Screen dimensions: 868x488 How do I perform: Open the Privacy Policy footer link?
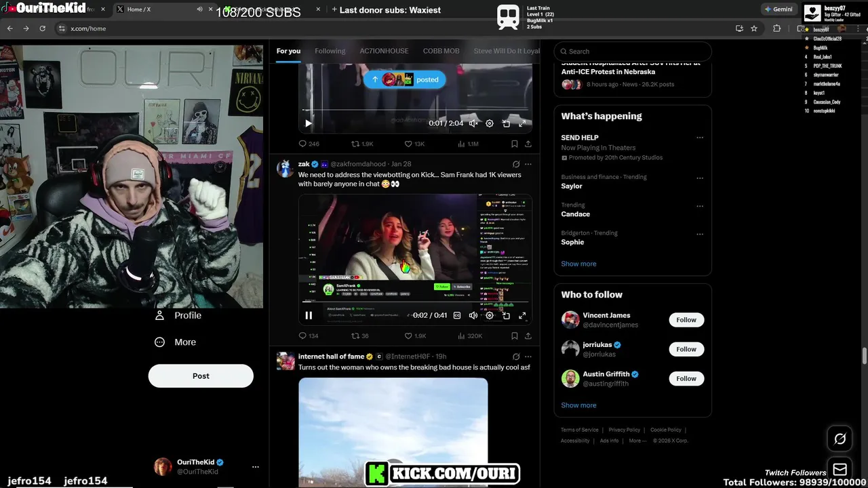[x=625, y=430]
